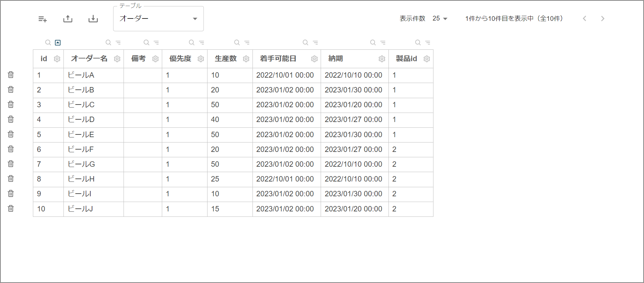Image resolution: width=644 pixels, height=283 pixels.
Task: Click search icon above オーダー名 column
Action: (108, 42)
